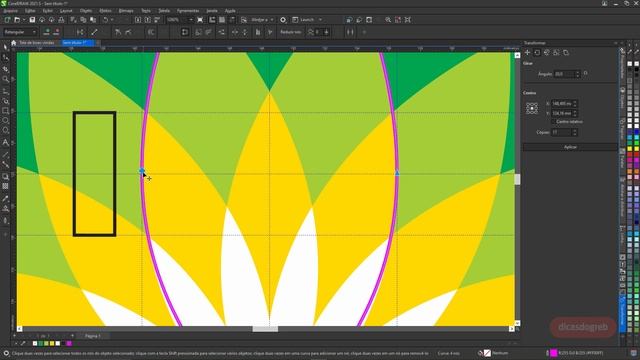The width and height of the screenshot is (640, 360).
Task: Open the Bitmaps menu
Action: tap(126, 11)
